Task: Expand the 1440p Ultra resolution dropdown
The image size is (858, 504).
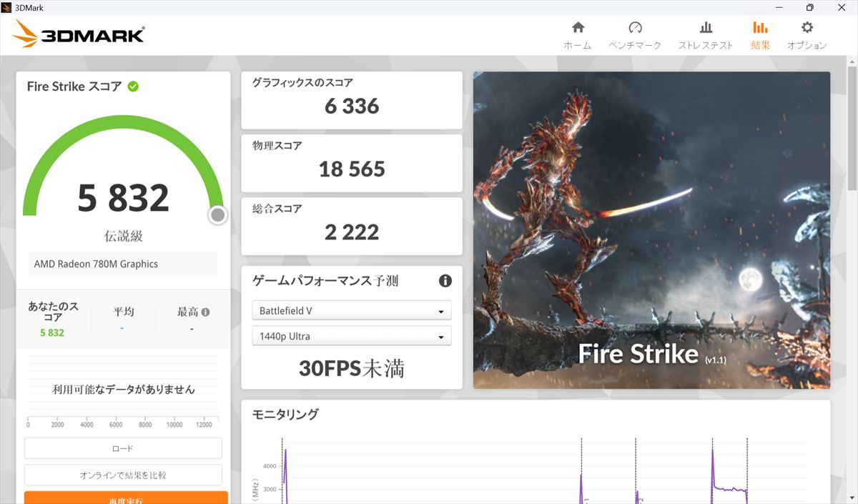Action: [351, 336]
